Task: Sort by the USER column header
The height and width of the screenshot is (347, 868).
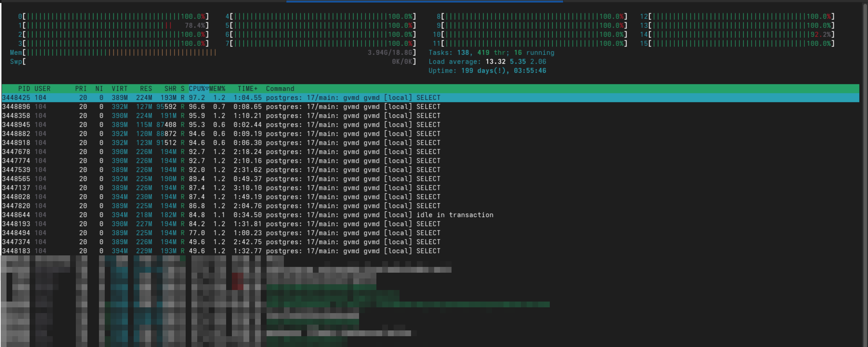Action: coord(42,89)
